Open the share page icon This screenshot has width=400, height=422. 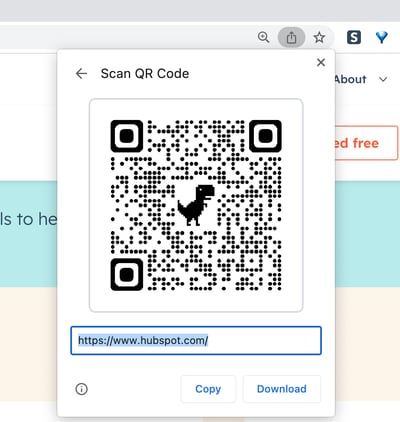[x=291, y=37]
